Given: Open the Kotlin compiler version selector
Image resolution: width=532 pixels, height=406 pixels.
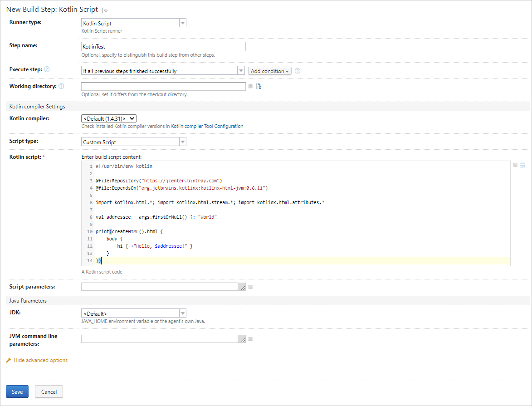Looking at the screenshot, I should point(109,118).
